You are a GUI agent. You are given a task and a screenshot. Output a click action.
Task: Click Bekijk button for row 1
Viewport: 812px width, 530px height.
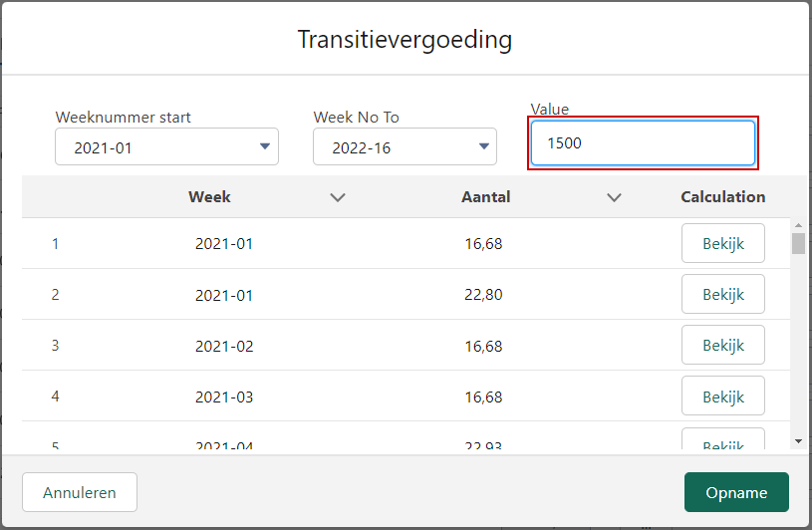click(723, 243)
